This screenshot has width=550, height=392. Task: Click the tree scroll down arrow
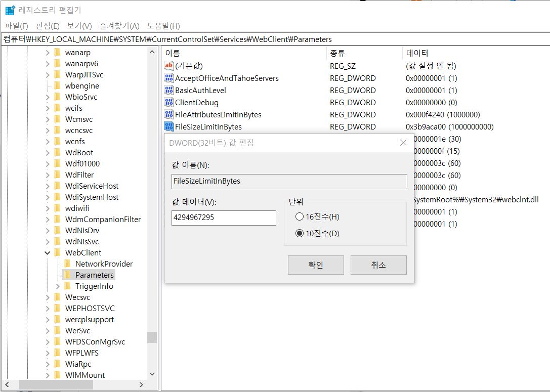pos(152,374)
